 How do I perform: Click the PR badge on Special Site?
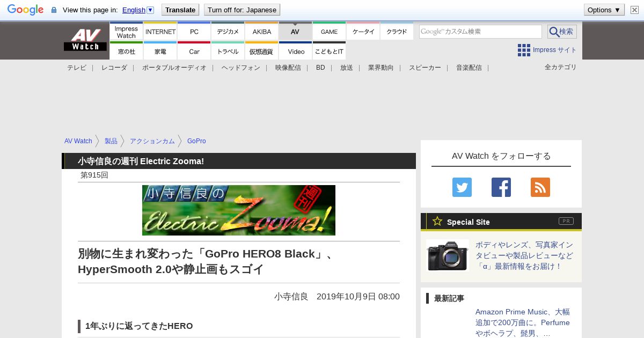[566, 221]
